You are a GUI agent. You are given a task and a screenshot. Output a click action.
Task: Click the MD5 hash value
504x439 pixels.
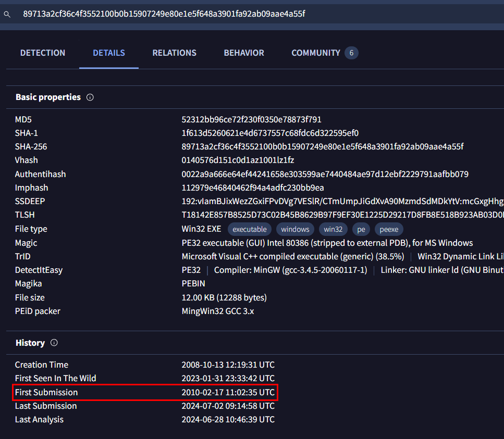251,119
